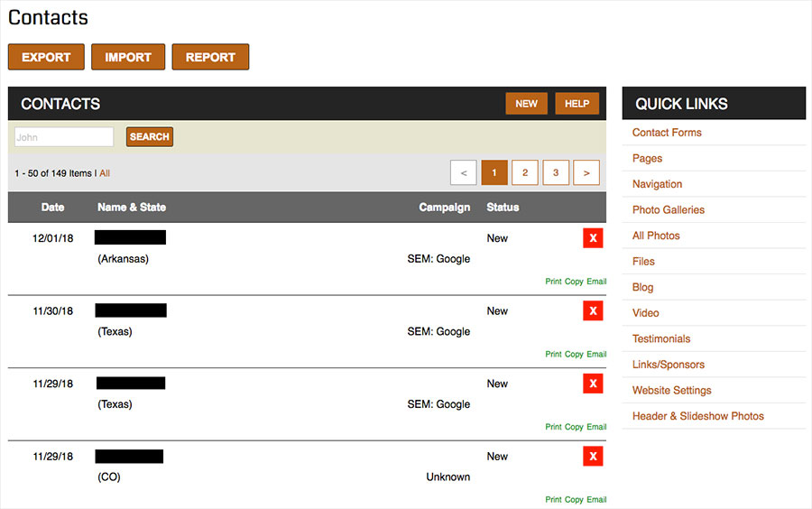Print the 11/30/18 Texas contact

coord(553,354)
